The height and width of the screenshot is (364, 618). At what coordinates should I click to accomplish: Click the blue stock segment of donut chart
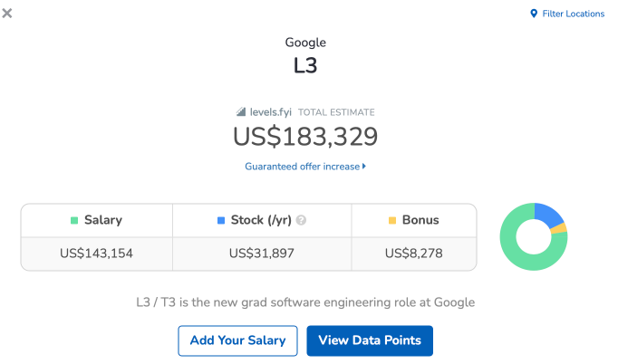(548, 213)
